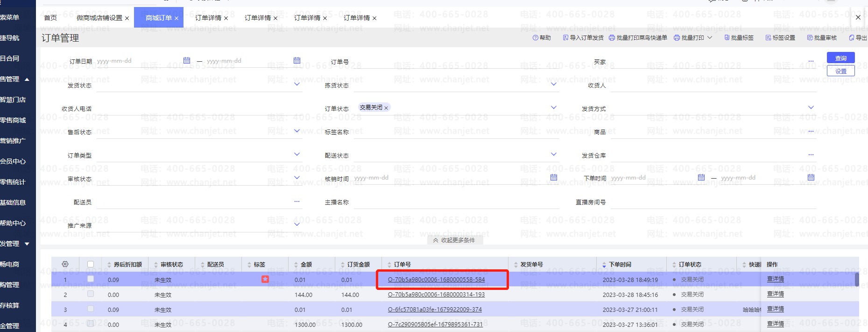Open the 发货仓库 lookup ellipsis
The image size is (868, 332).
(811, 155)
